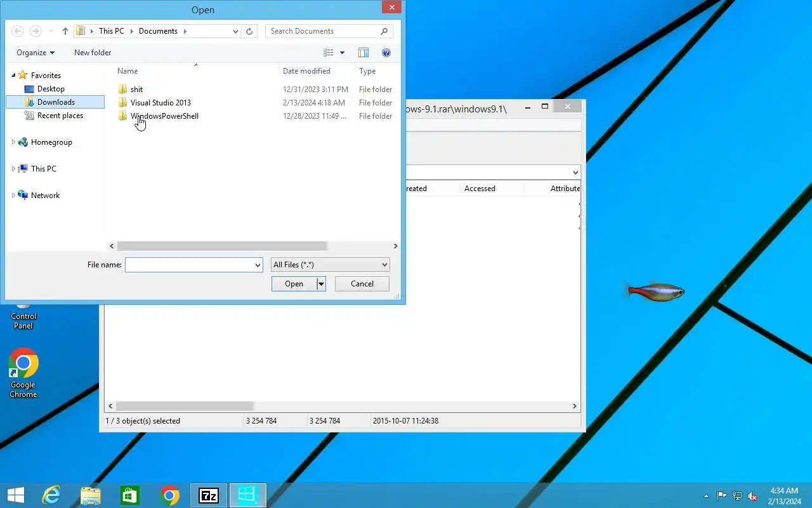812x508 pixels.
Task: Open the view options dropdown arrow
Action: click(342, 53)
